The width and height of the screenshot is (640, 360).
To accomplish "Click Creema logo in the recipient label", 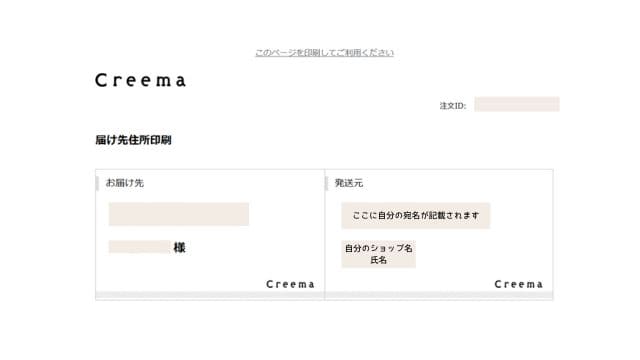I will (290, 284).
